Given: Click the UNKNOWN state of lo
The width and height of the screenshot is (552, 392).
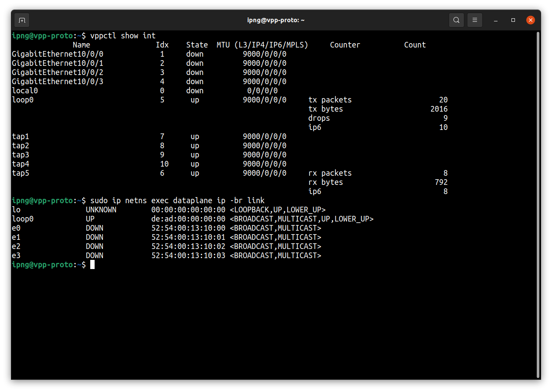Looking at the screenshot, I should pyautogui.click(x=101, y=210).
